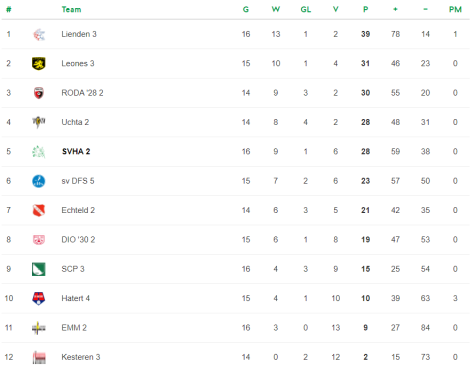Open the EMM 2 club logo

[39, 328]
